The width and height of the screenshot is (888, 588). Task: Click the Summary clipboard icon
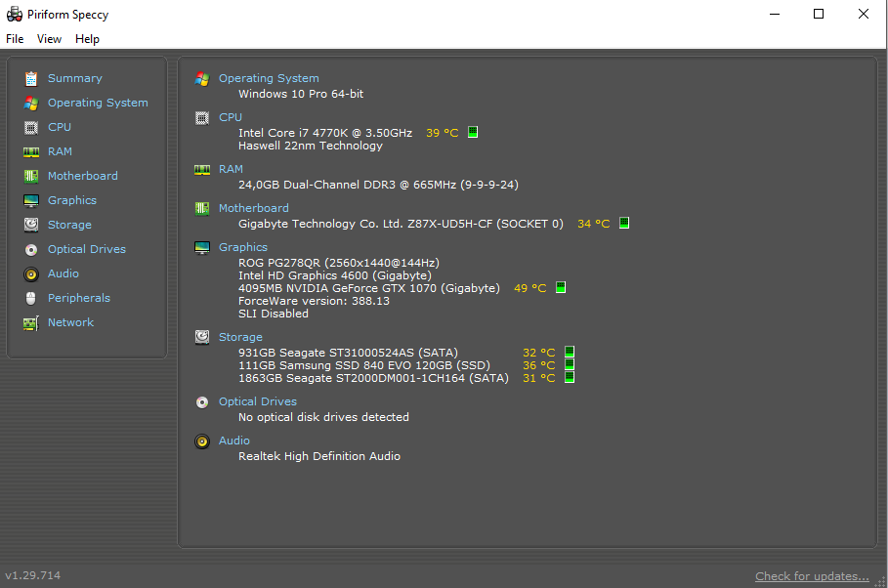32,77
